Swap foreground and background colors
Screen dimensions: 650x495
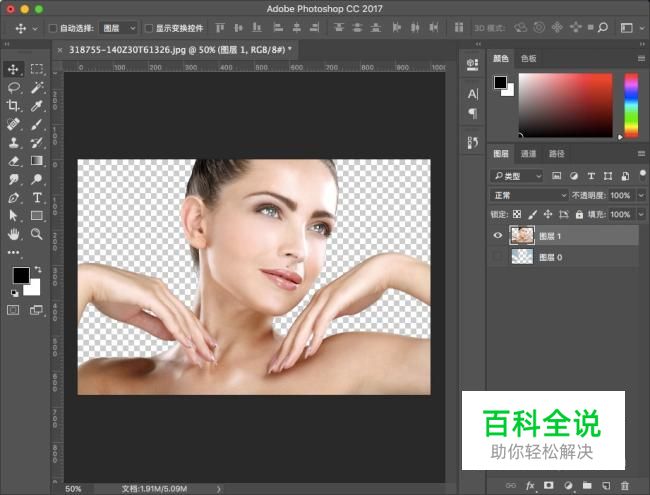tap(38, 269)
